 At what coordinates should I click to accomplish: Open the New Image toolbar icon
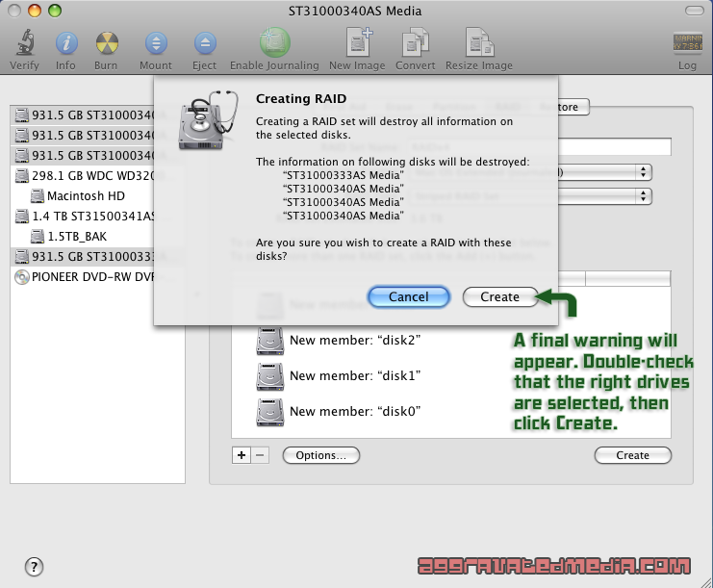coord(358,41)
